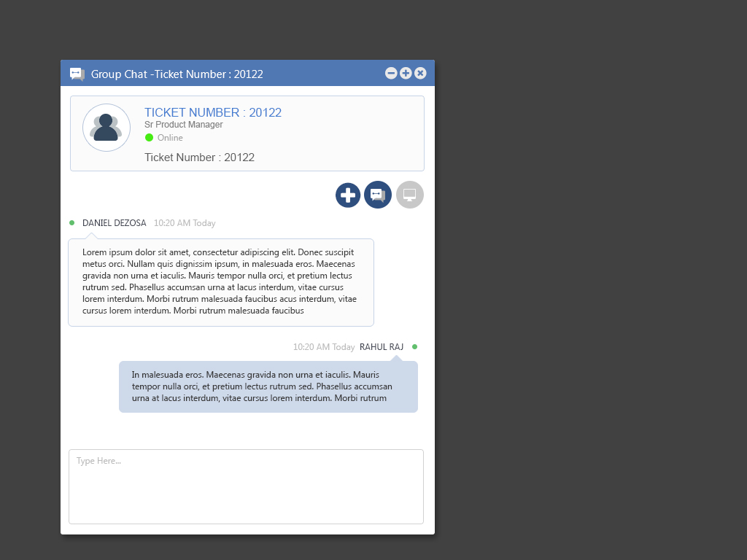The height and width of the screenshot is (560, 747).
Task: Click the green Online status indicator
Action: (x=150, y=138)
